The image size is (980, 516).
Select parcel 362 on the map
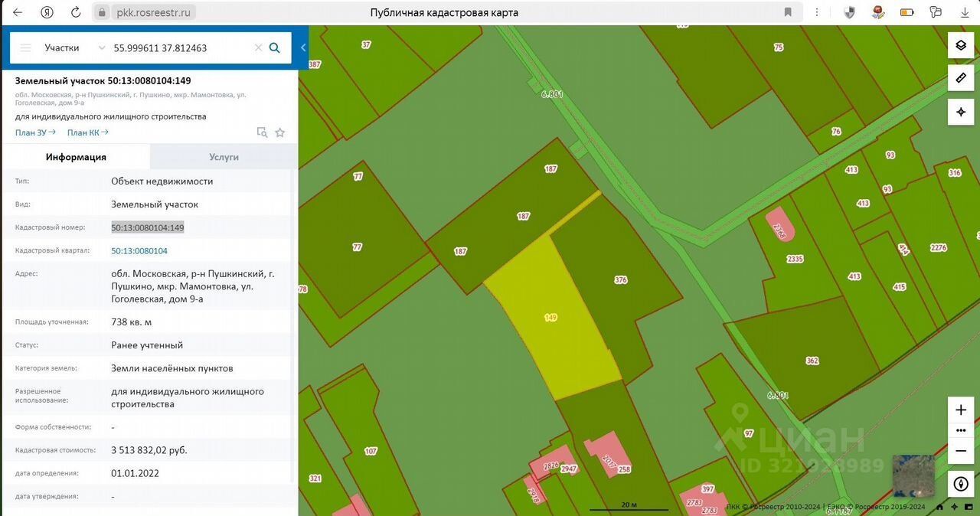812,361
